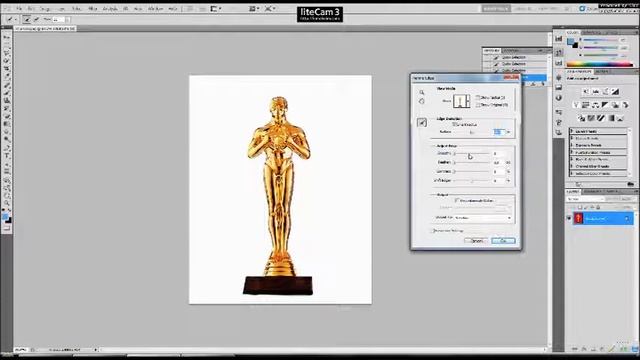Open the Arrange Documents dropdown in application bar
640x360 pixels.
(253, 8)
